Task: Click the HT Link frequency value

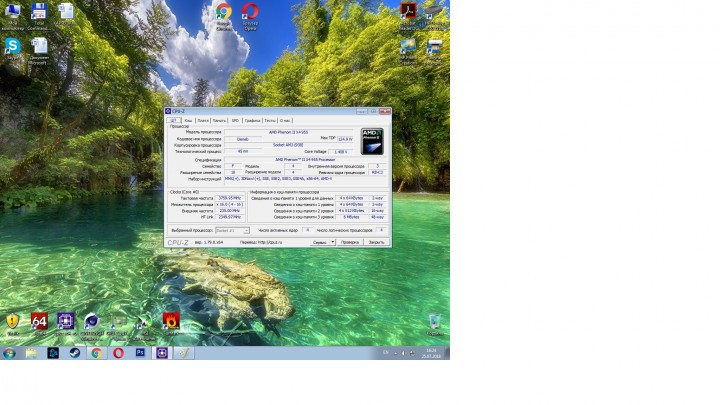Action: coord(230,217)
